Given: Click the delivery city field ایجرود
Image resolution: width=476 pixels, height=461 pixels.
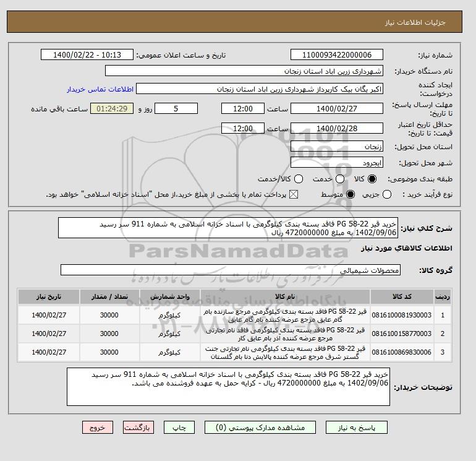Looking at the screenshot, I should [337, 163].
